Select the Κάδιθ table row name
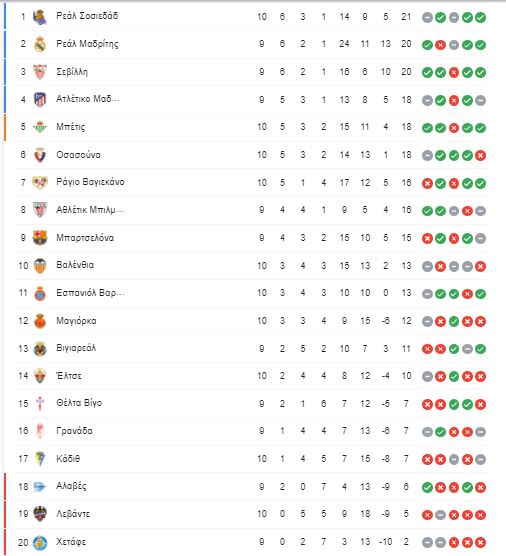 (68, 459)
